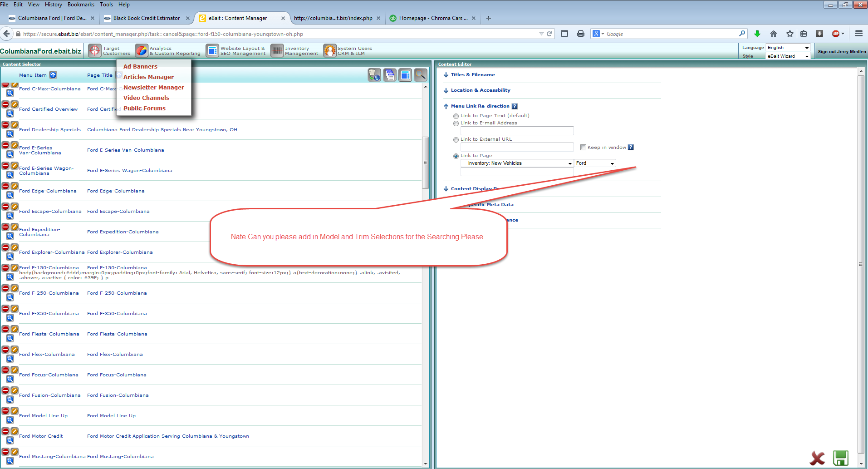Open the Bookmarks menu

tap(81, 5)
